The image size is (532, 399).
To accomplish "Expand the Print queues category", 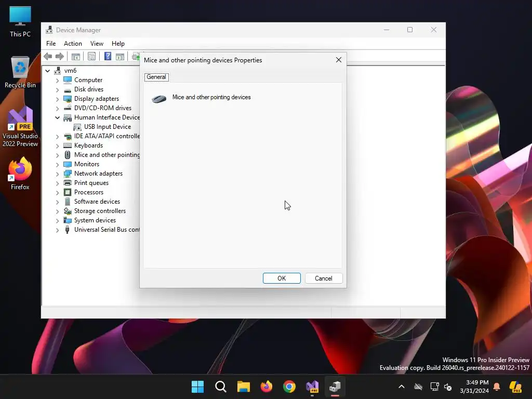I will tap(57, 183).
